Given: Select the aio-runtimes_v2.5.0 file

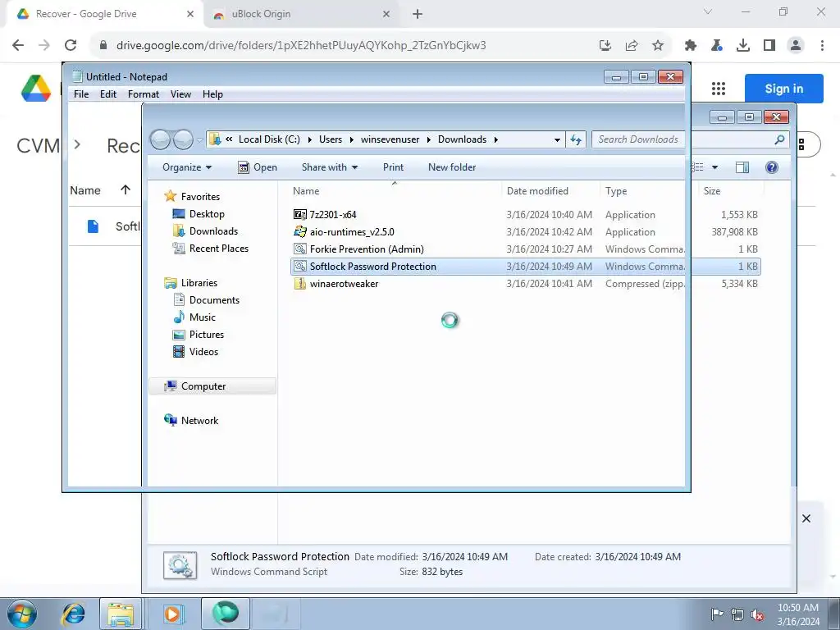Looking at the screenshot, I should pyautogui.click(x=352, y=231).
